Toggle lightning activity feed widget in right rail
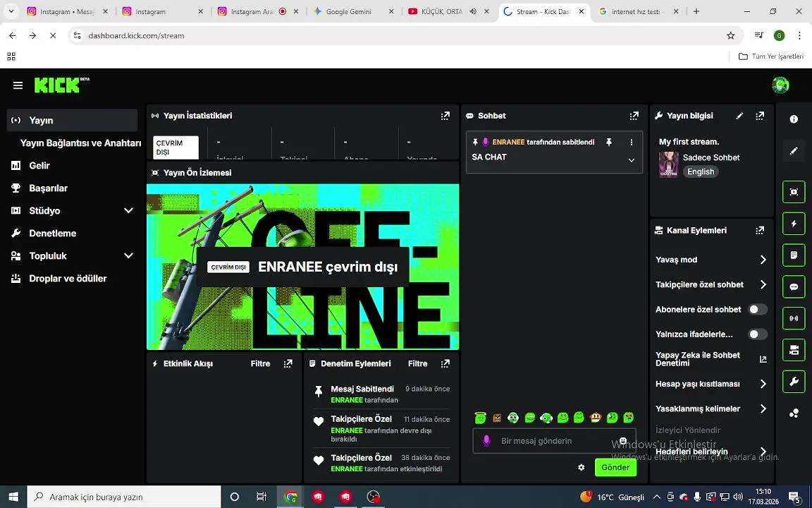 tap(794, 224)
